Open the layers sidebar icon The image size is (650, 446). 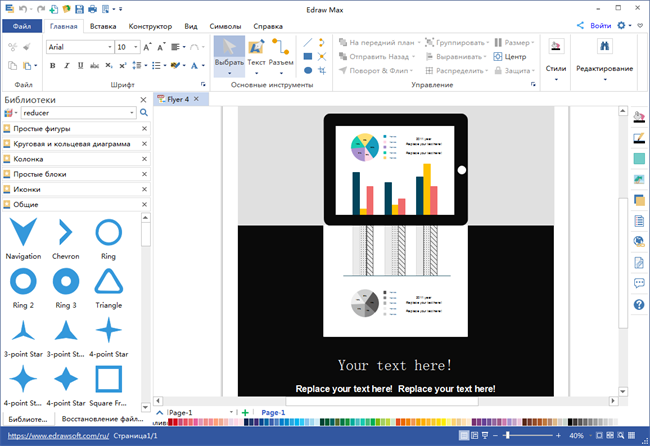(639, 200)
